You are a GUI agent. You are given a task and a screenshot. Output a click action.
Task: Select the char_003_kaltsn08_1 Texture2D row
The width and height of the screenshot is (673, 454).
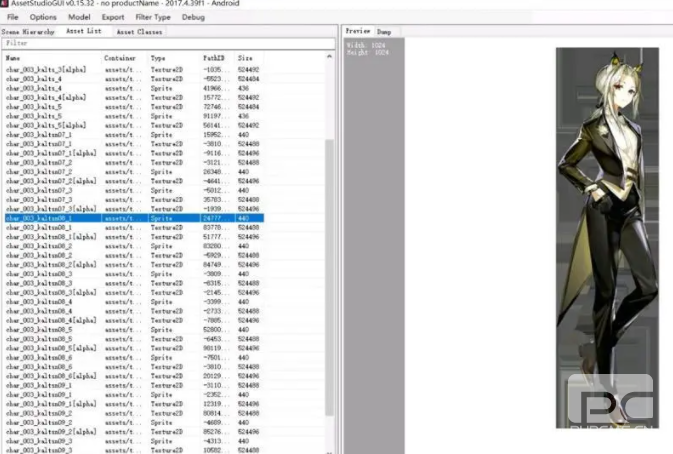pos(134,227)
